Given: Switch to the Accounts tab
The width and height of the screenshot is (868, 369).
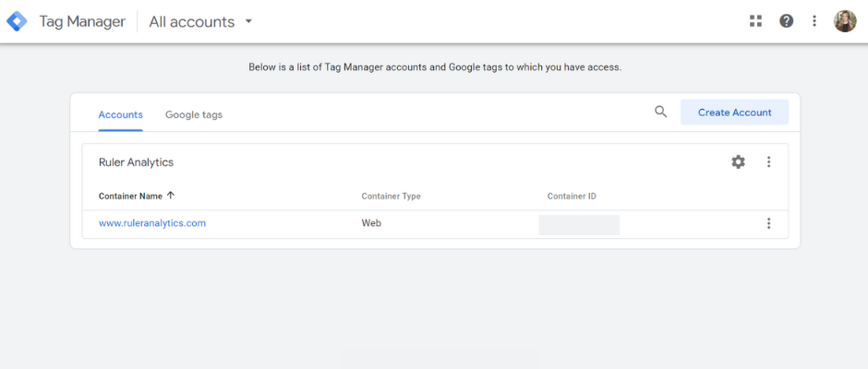Looking at the screenshot, I should [x=121, y=114].
